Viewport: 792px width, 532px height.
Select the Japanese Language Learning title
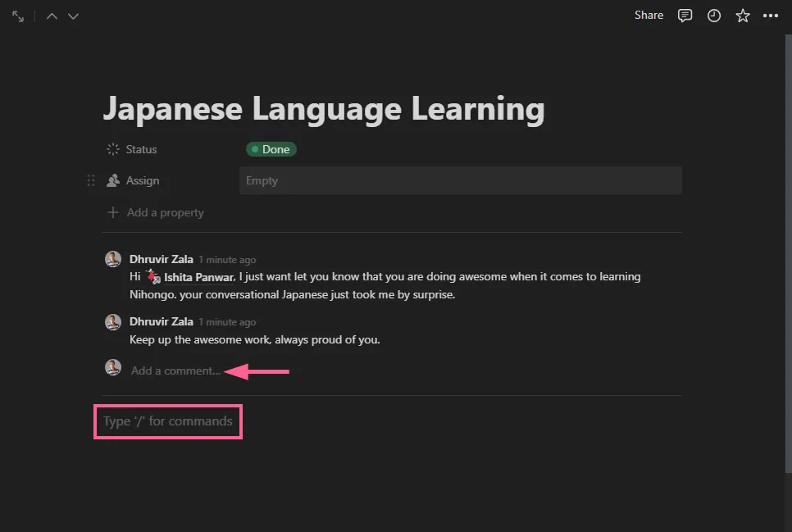[324, 109]
